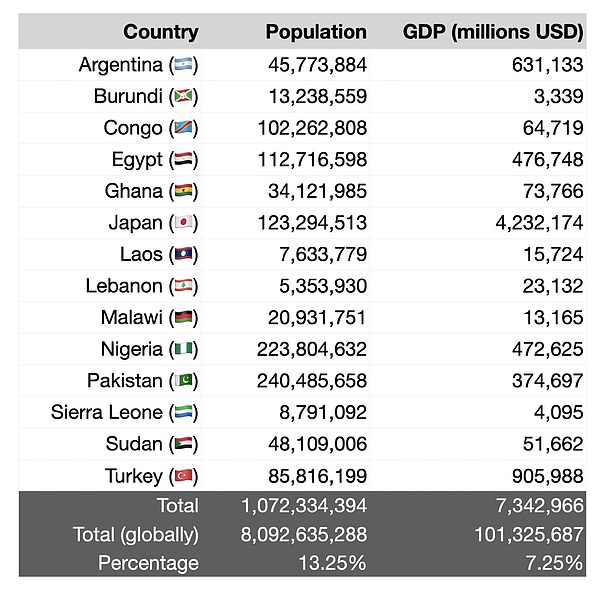The height and width of the screenshot is (593, 600).
Task: Click the Lebanon flag emoji
Action: point(183,286)
